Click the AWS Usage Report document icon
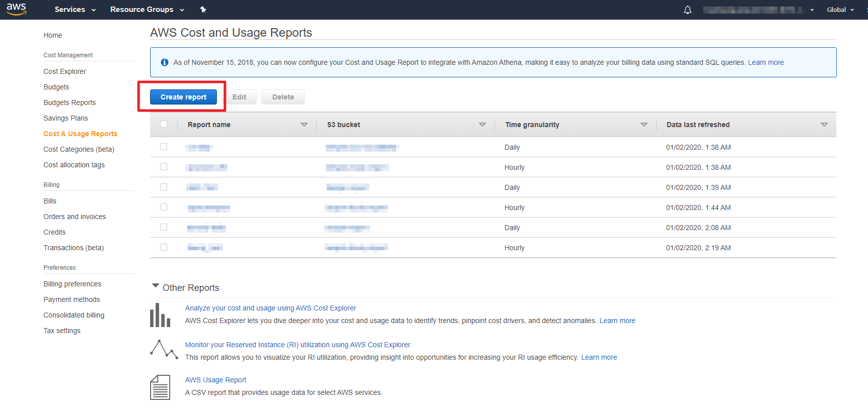The image size is (868, 418). tap(160, 387)
